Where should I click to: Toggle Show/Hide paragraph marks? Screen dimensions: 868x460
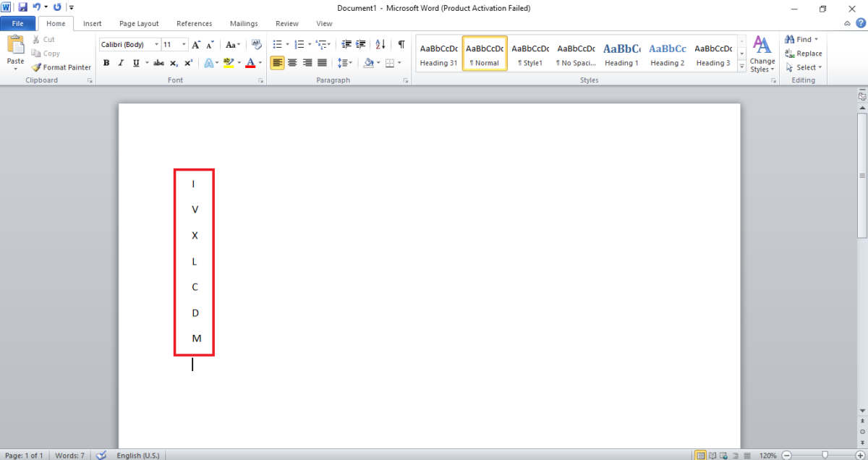click(401, 45)
